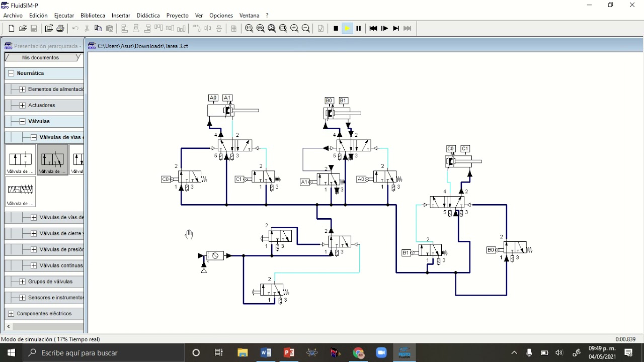
Task: Open File Explorer from the taskbar
Action: tap(243, 353)
